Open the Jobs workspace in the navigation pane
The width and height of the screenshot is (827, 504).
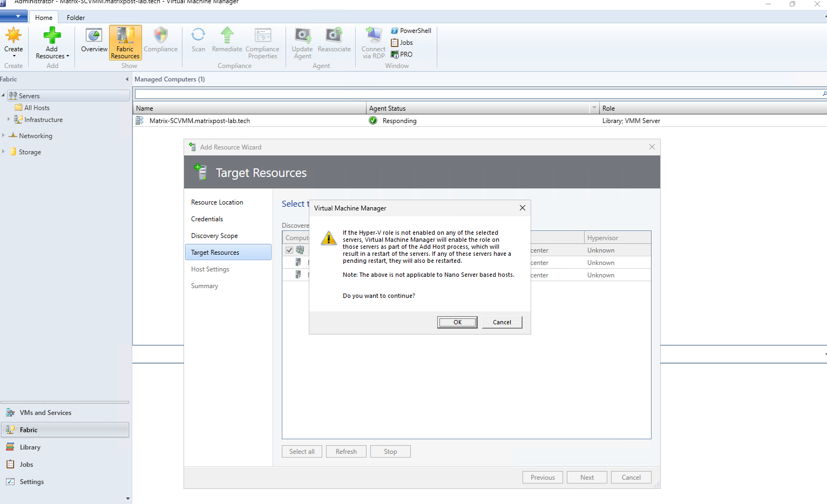pyautogui.click(x=65, y=465)
